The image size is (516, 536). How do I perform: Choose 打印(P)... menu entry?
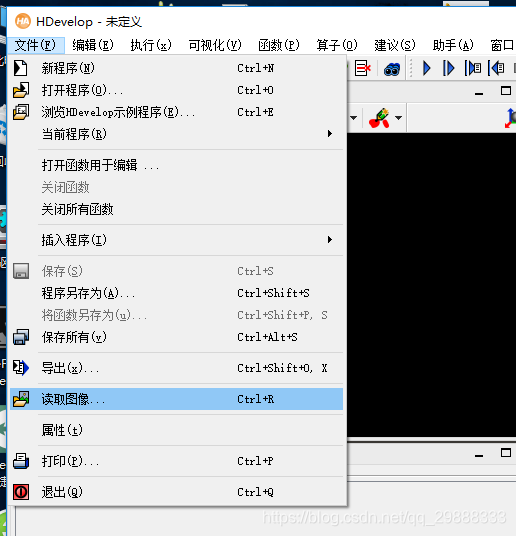click(176, 461)
